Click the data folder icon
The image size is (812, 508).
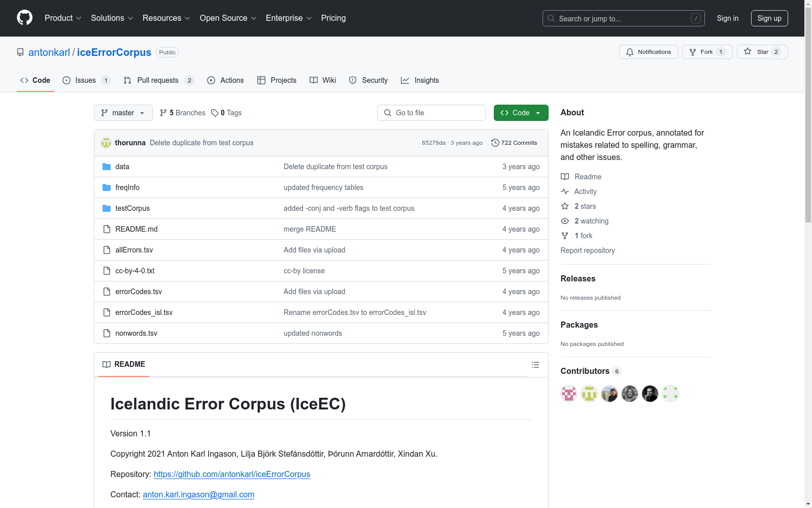(x=107, y=167)
